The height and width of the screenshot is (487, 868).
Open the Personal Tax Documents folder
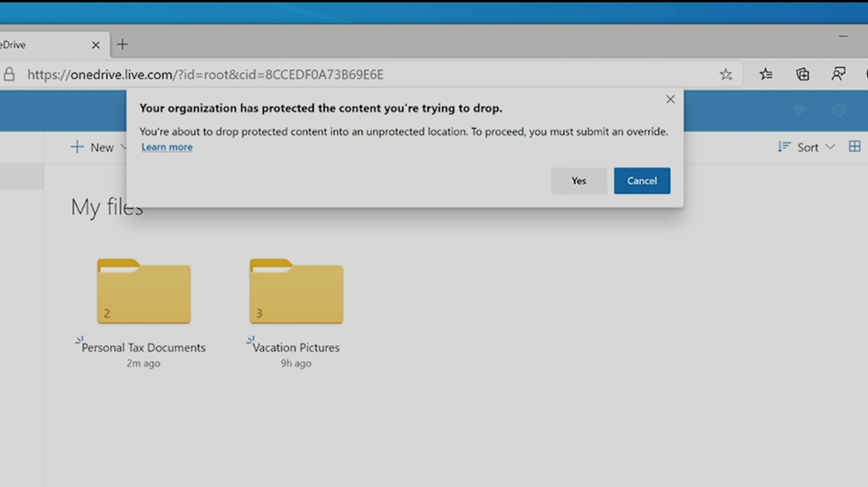point(143,292)
